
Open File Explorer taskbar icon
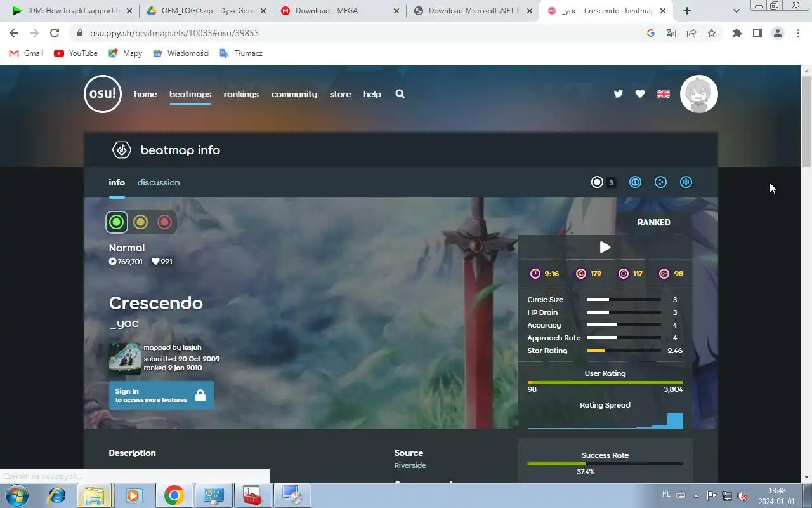pos(94,495)
